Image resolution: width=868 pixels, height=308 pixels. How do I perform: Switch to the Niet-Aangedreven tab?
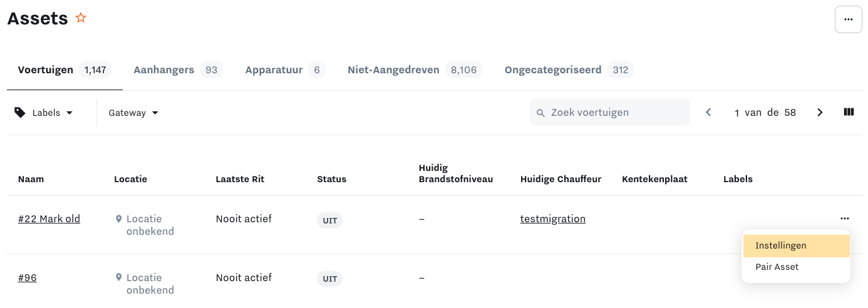(x=414, y=69)
